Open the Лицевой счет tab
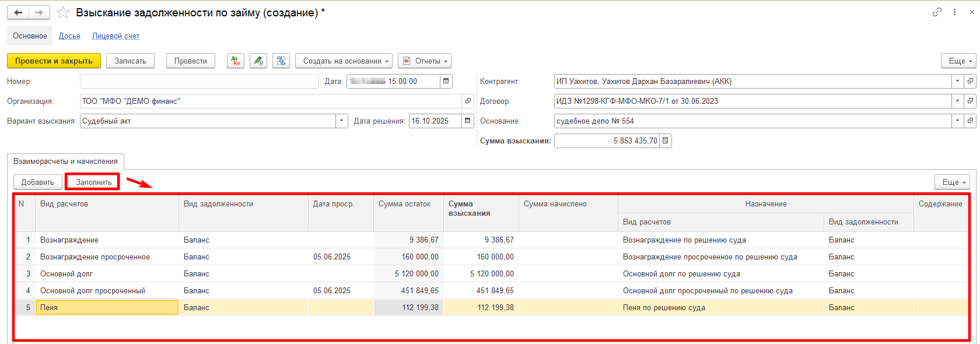980x344 pixels. [116, 36]
